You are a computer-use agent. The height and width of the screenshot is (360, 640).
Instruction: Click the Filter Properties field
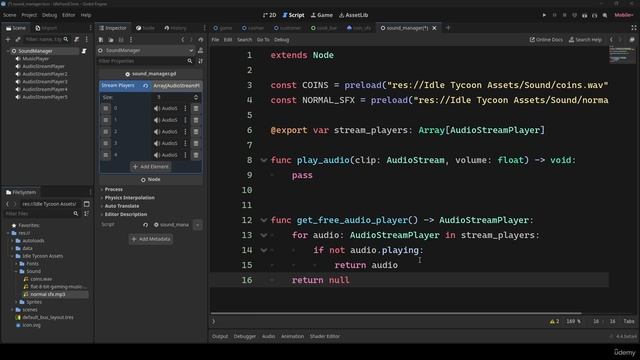click(145, 61)
